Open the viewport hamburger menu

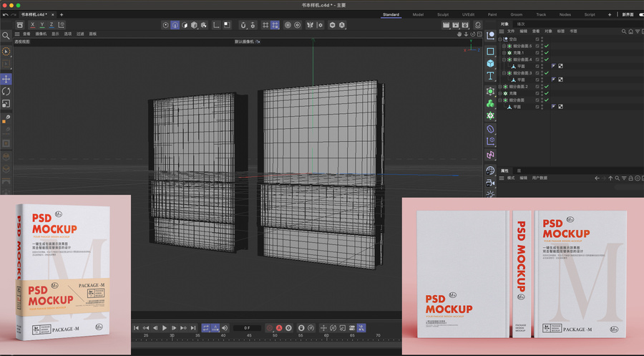tap(17, 34)
